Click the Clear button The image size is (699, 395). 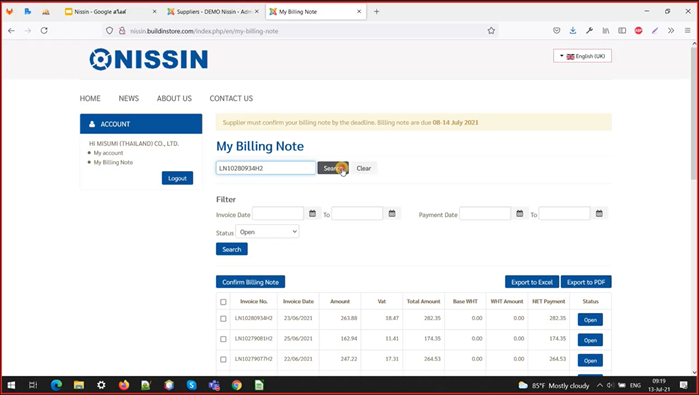[x=364, y=168]
